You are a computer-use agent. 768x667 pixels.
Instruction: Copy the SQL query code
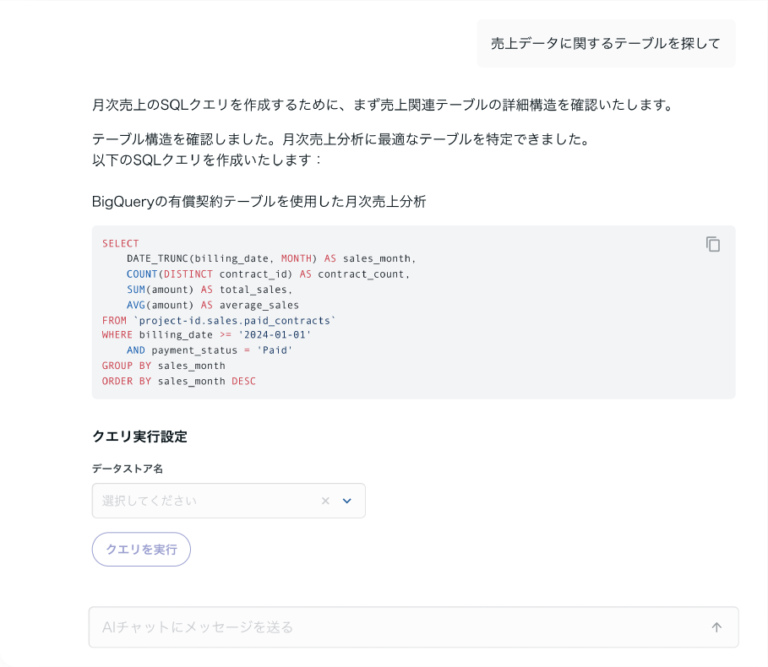pos(713,244)
